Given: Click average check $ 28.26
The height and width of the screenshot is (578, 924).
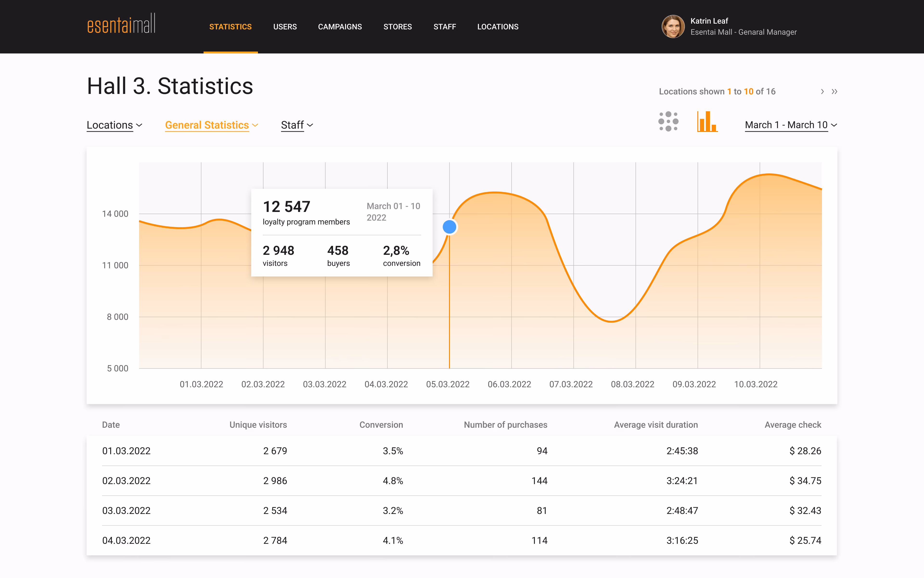Looking at the screenshot, I should coord(805,451).
